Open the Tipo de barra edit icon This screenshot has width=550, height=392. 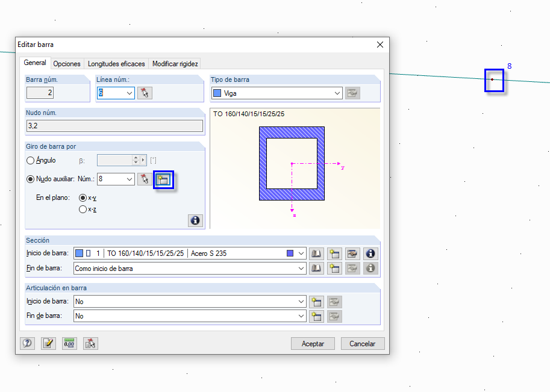coord(352,93)
